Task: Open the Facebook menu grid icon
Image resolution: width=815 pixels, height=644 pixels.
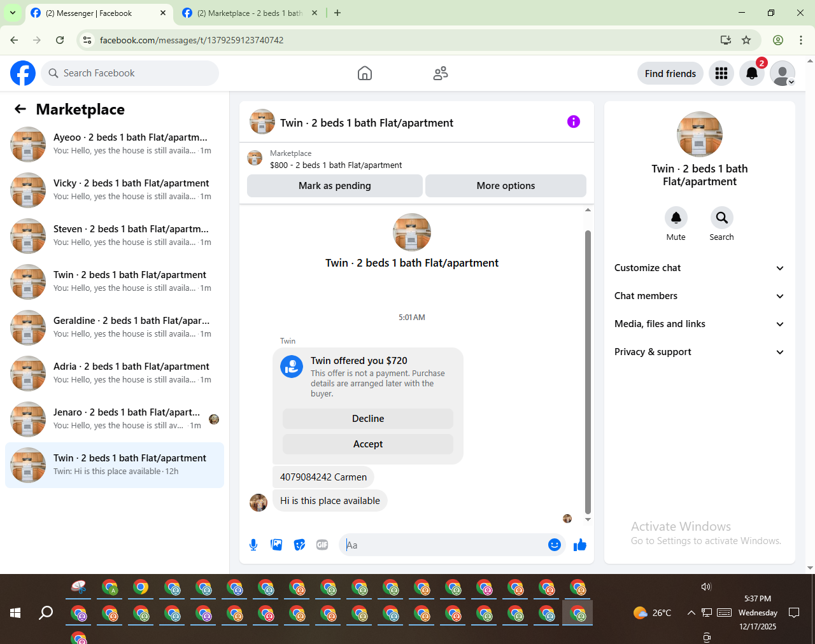Action: 721,74
